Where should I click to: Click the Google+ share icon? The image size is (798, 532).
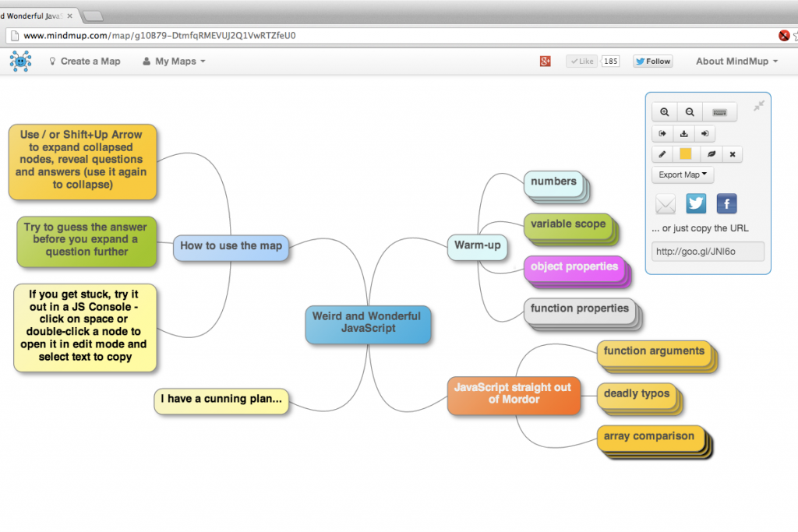546,62
